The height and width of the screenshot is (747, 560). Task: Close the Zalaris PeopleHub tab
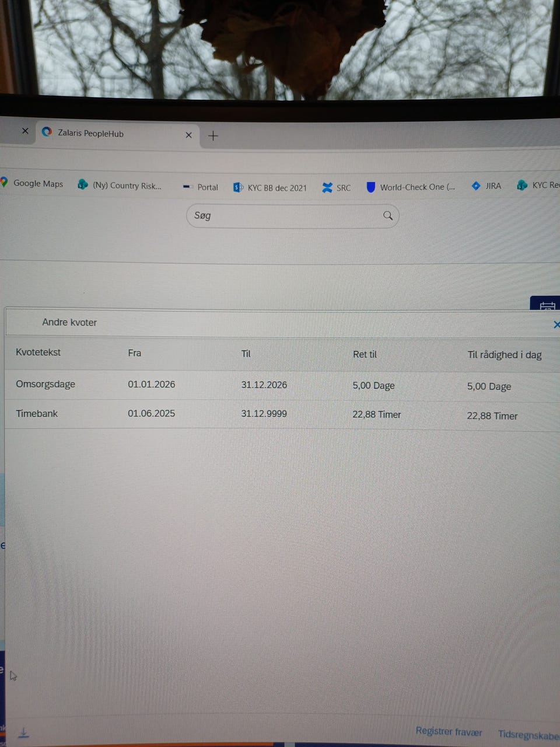(x=188, y=135)
